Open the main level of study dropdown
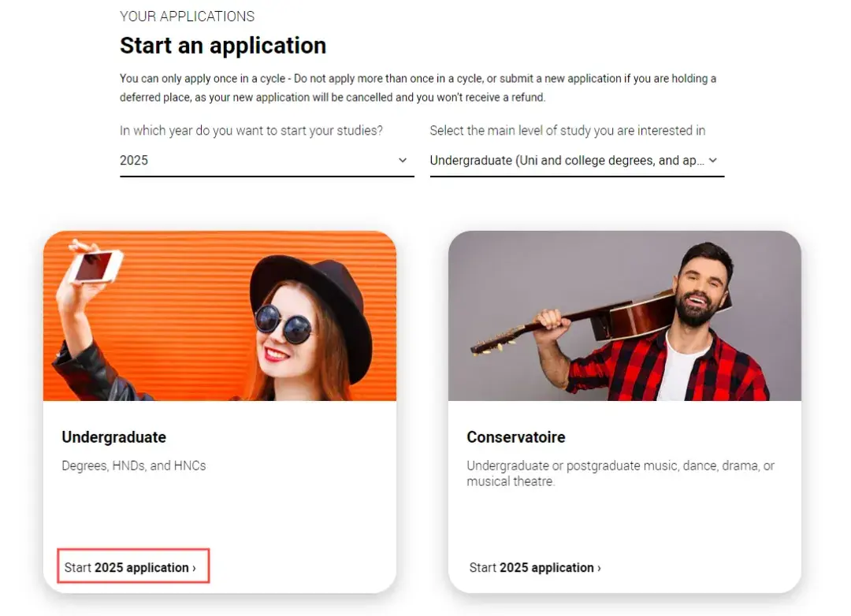This screenshot has width=851, height=616. point(567,161)
